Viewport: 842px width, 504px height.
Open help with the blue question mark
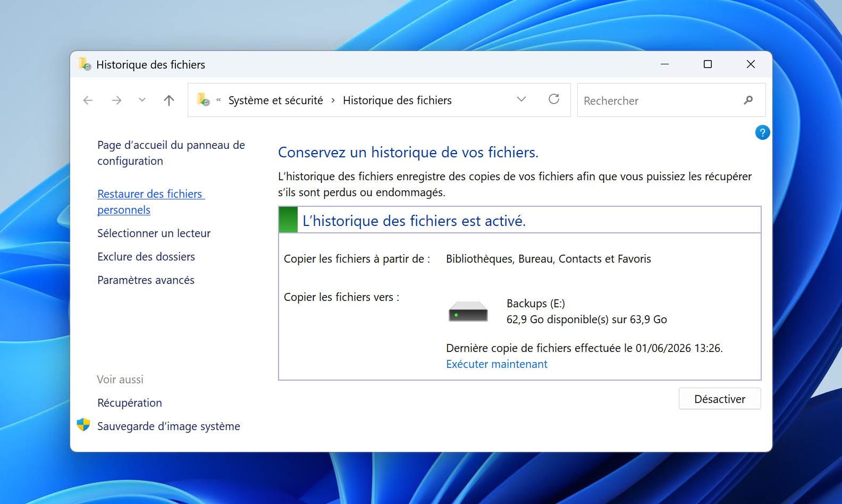[762, 132]
